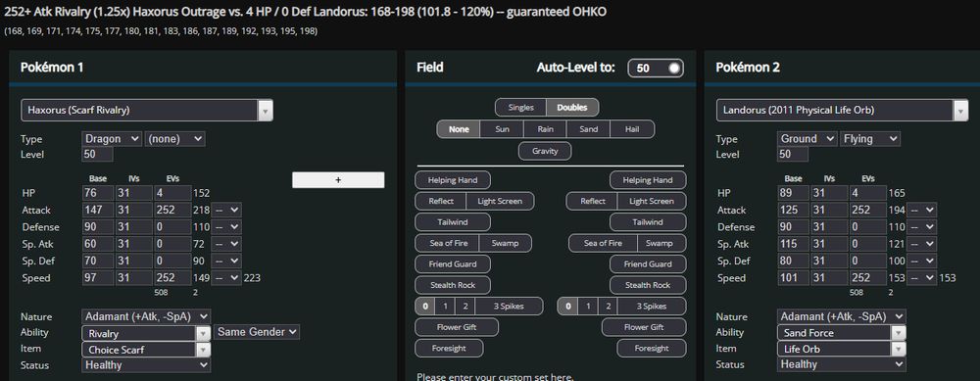
Task: Change Pokémon 2 secondary type Flying
Action: pyautogui.click(x=870, y=139)
